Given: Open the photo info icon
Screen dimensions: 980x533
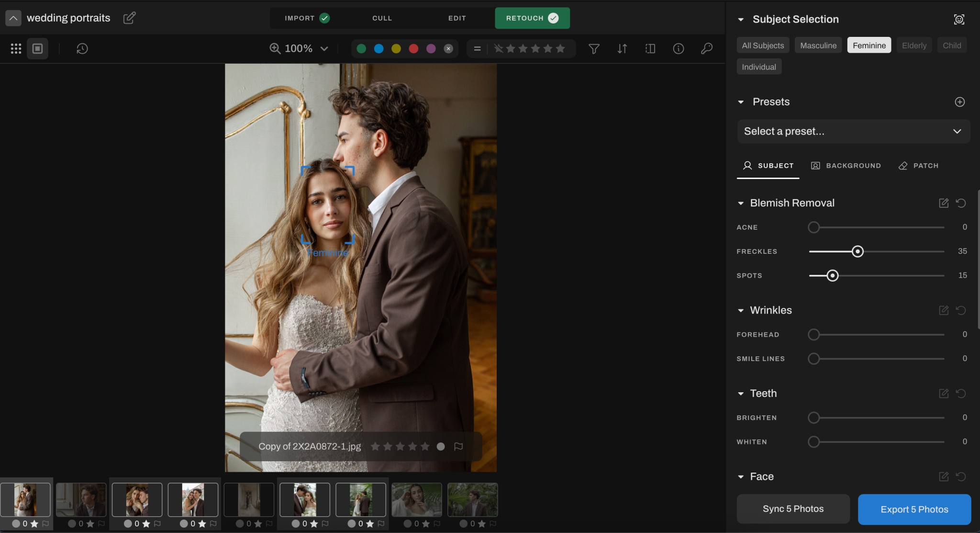Looking at the screenshot, I should 678,48.
